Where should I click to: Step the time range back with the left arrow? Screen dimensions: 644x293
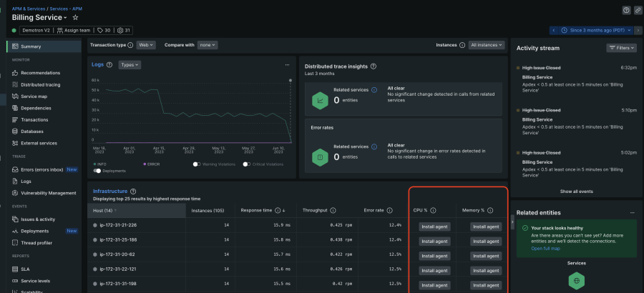point(554,30)
